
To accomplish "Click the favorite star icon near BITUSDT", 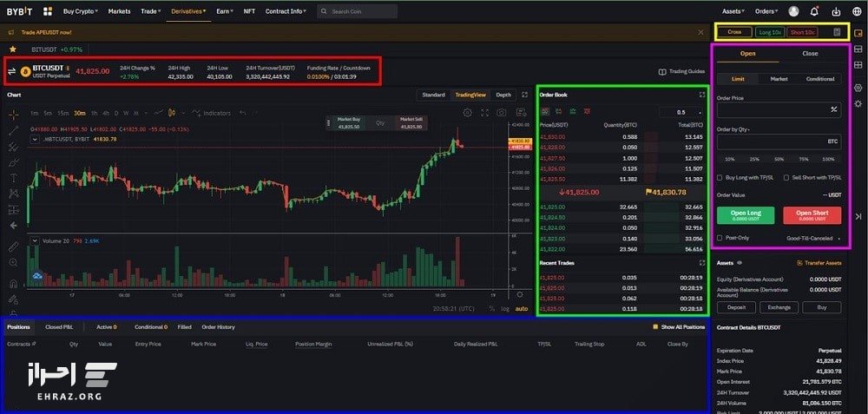I will 12,49.
